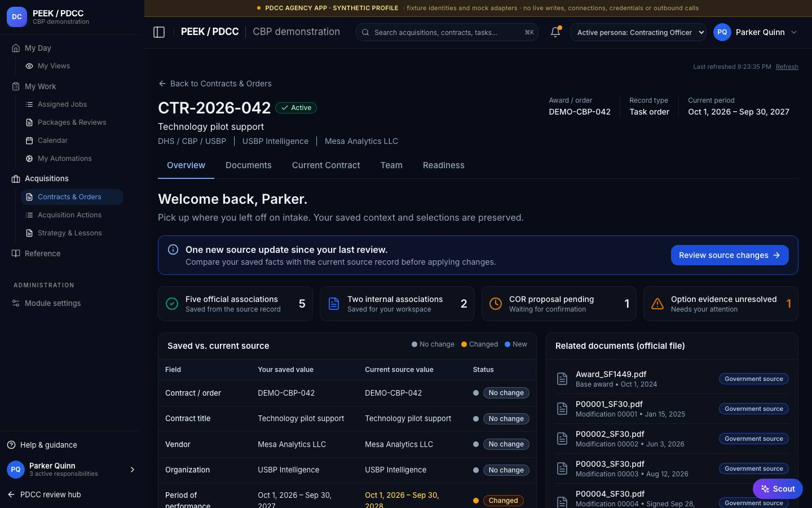The width and height of the screenshot is (812, 508).
Task: Click the Refresh link
Action: [x=787, y=67]
